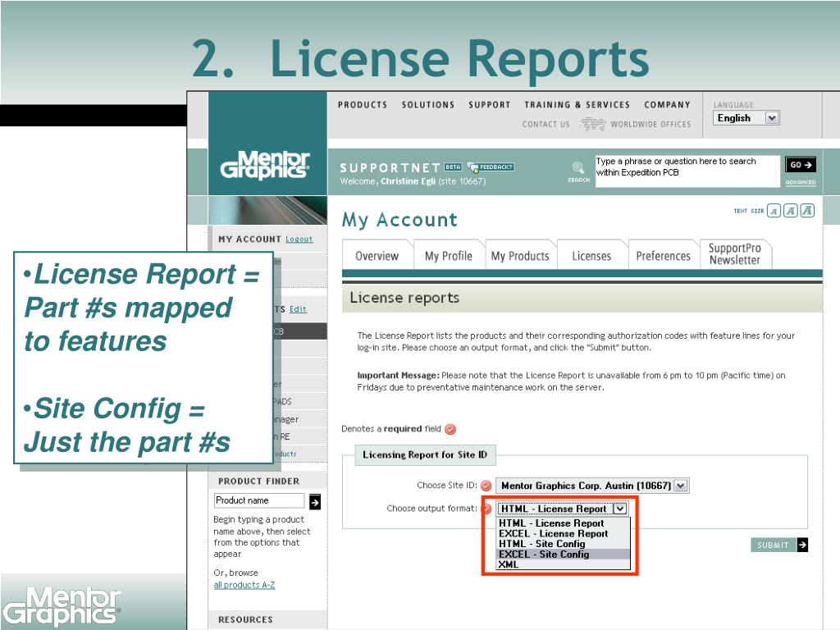This screenshot has height=630, width=840.
Task: Select EXCEL - Site Config option
Action: point(563,554)
